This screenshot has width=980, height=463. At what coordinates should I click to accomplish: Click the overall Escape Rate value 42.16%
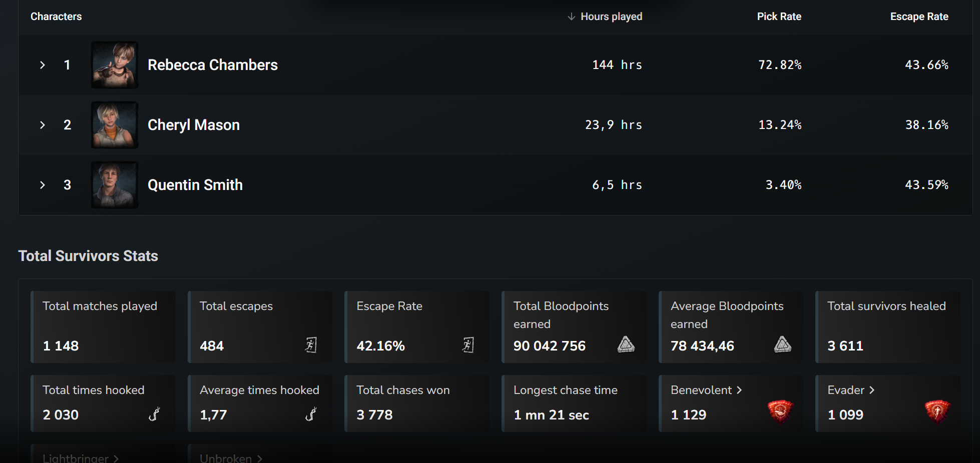click(380, 346)
